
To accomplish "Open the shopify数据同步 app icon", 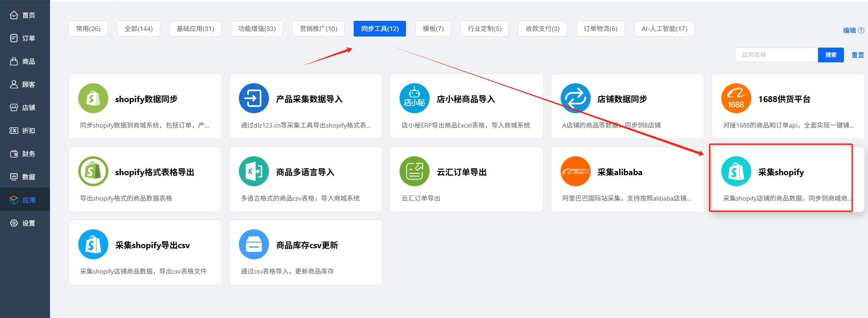I will coord(93,98).
